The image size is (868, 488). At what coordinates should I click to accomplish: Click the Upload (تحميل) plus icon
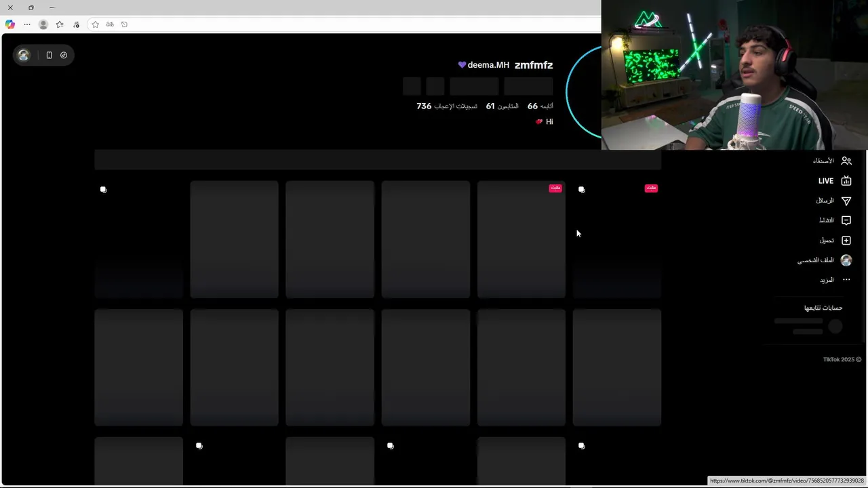846,240
